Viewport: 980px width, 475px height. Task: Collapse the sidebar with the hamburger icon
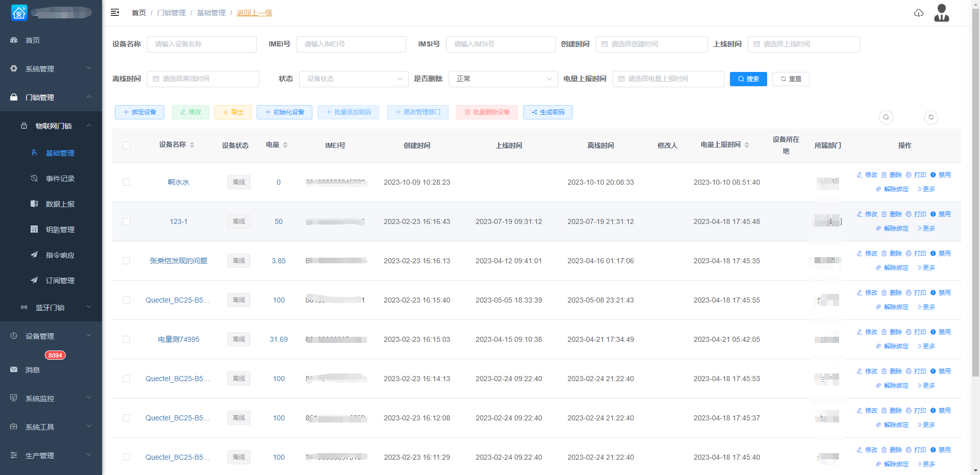[x=115, y=13]
